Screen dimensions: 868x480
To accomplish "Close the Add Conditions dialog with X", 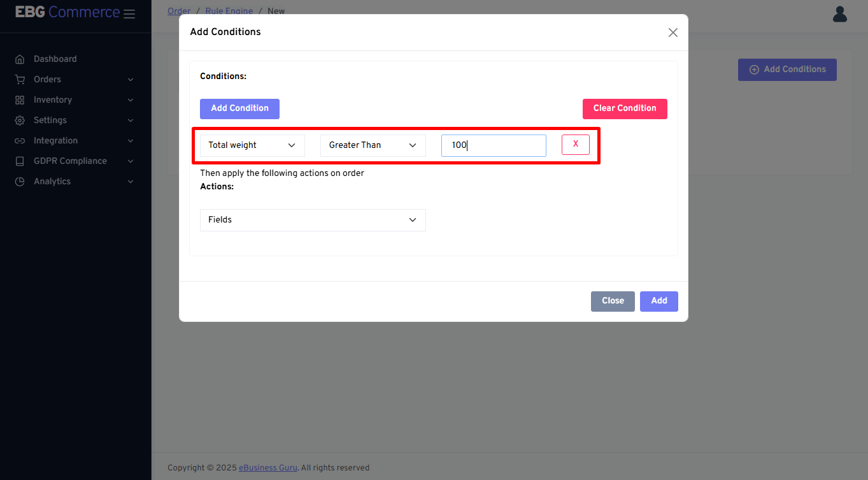I will point(672,33).
